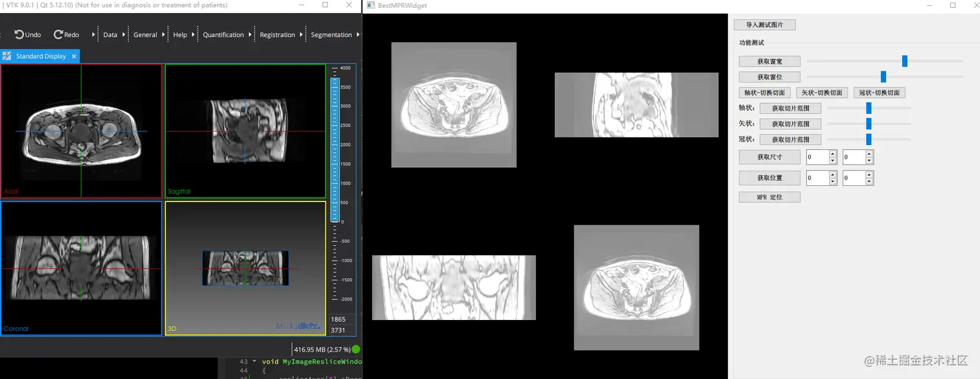Expand the arrow right after Redo
Viewport: 980px width, 379px height.
pyautogui.click(x=95, y=35)
